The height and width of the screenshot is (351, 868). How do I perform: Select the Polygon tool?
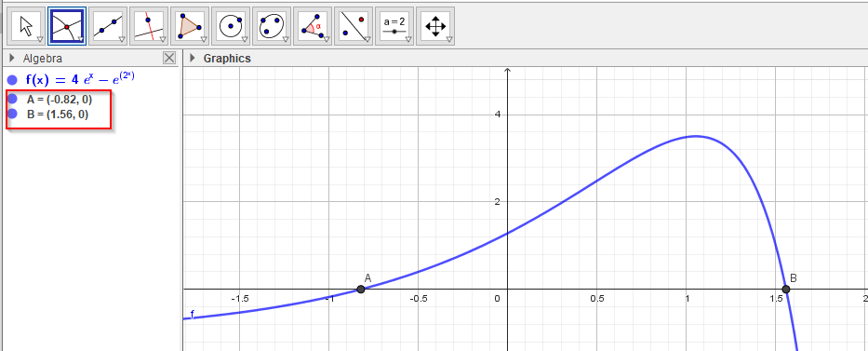(x=190, y=26)
